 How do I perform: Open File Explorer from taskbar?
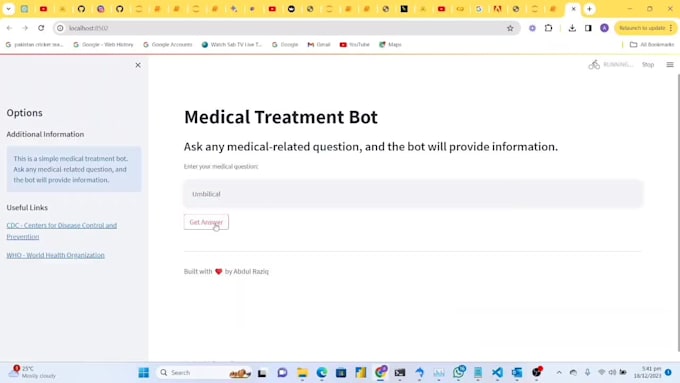(x=302, y=373)
